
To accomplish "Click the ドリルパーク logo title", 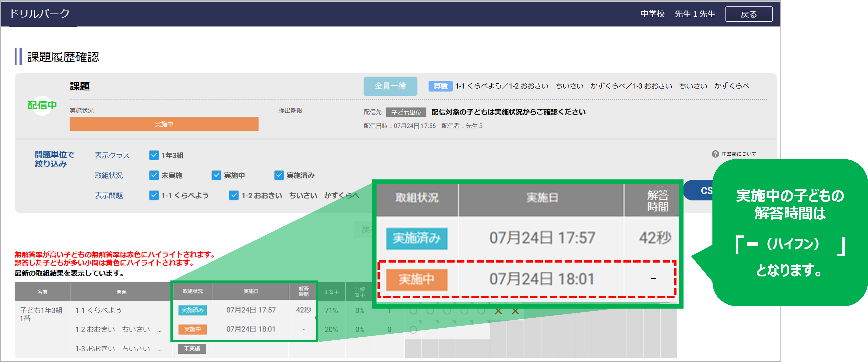I will (40, 14).
